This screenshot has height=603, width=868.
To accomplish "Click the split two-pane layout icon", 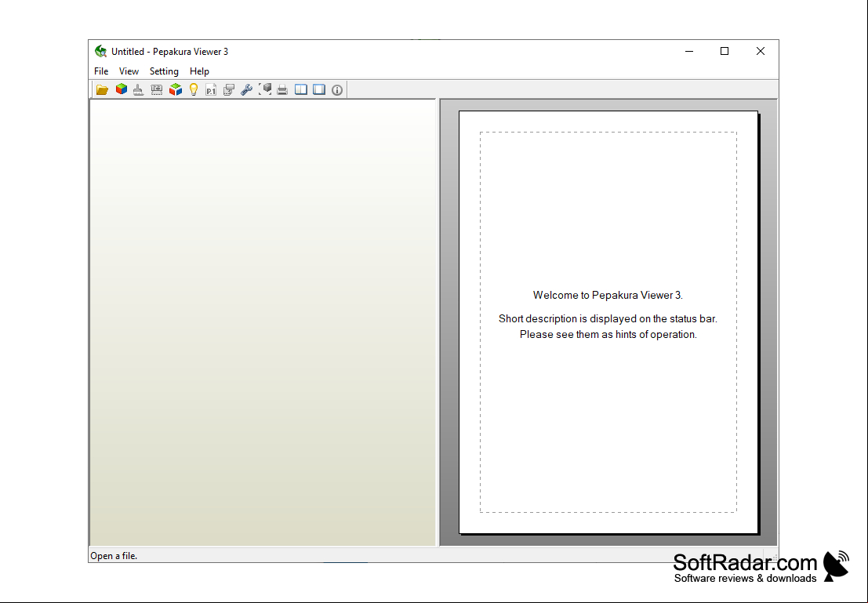I will [300, 89].
